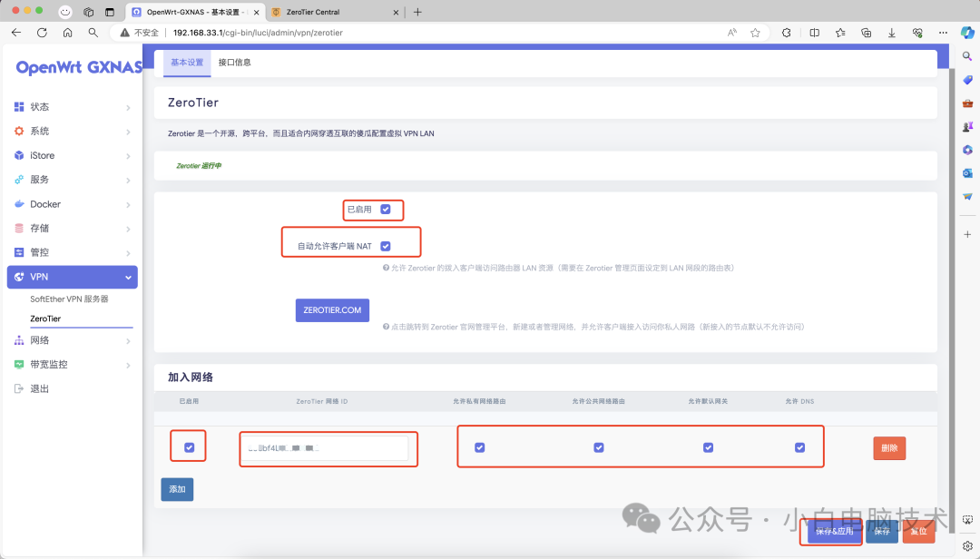Uncheck the 允许 DNS checkbox
Screen dimensions: 980x559
(x=799, y=446)
